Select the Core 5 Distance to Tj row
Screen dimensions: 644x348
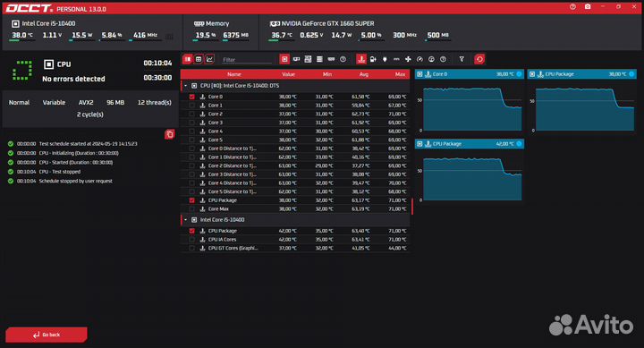[295, 191]
